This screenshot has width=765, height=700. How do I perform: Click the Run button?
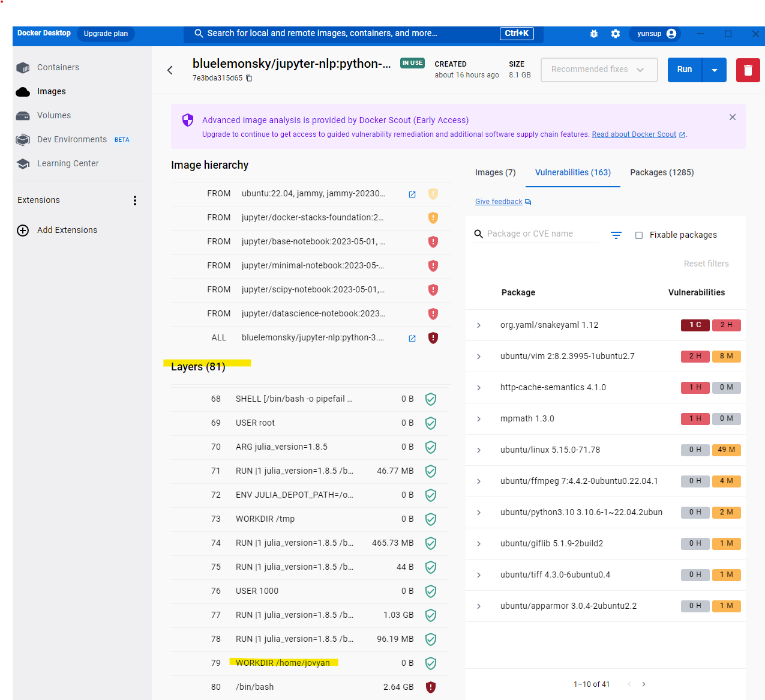(x=685, y=70)
